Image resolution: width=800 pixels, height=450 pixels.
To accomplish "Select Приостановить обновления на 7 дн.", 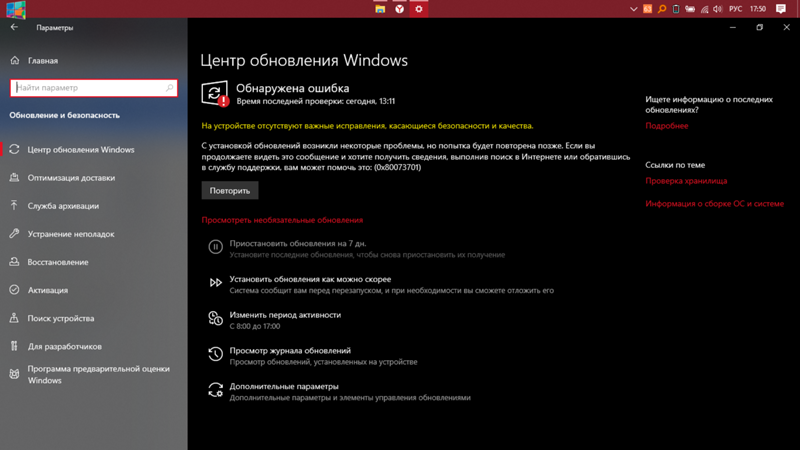I will (x=298, y=244).
